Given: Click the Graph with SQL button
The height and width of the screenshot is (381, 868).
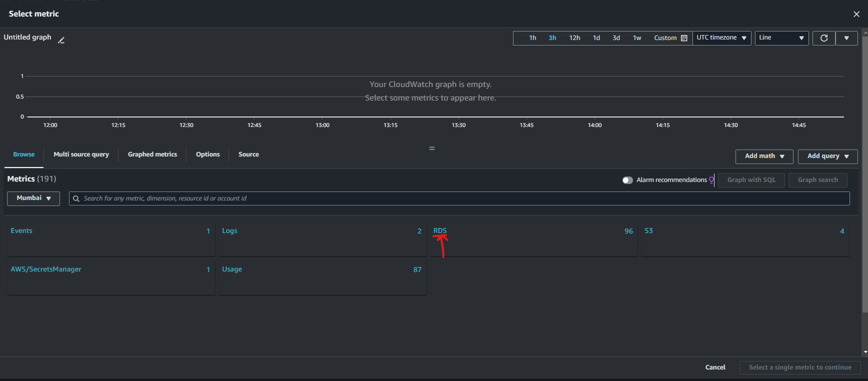Looking at the screenshot, I should (x=751, y=180).
